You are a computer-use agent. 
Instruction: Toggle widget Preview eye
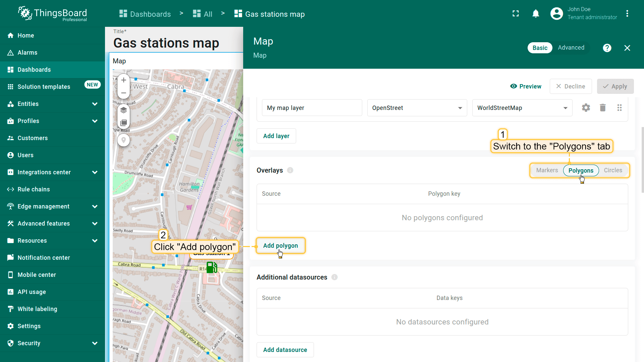click(526, 86)
